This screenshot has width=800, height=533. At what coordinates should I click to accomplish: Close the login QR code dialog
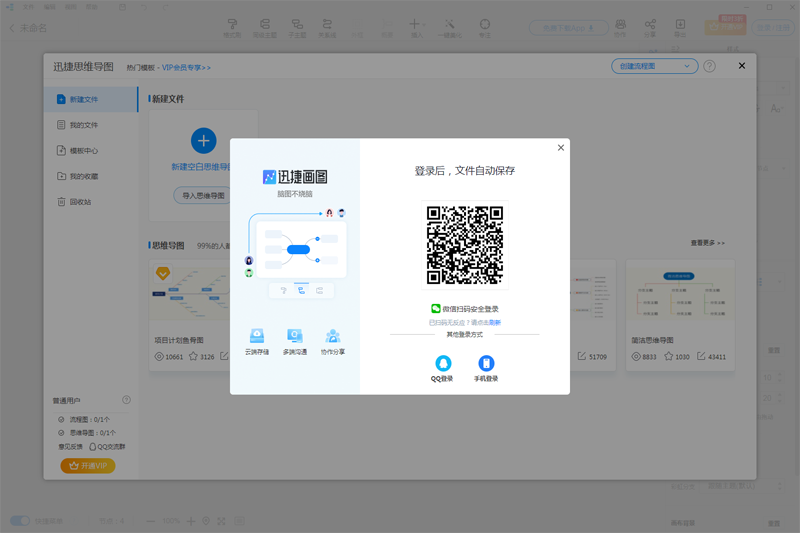click(561, 148)
